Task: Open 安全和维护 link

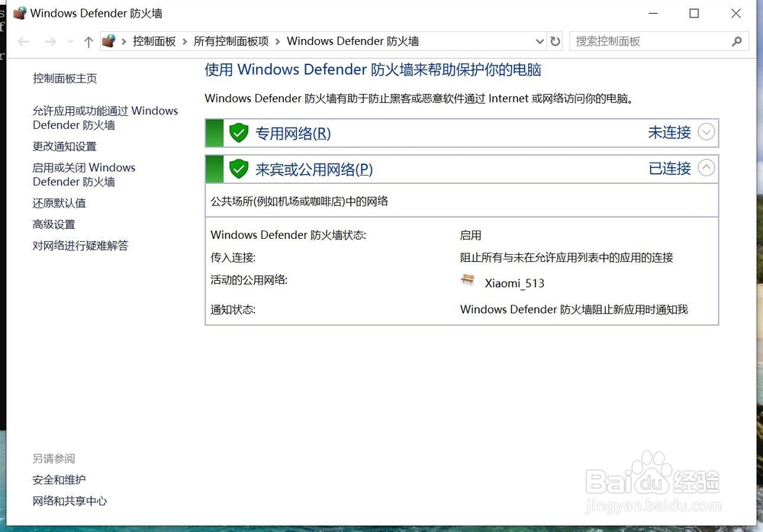Action: pyautogui.click(x=59, y=480)
